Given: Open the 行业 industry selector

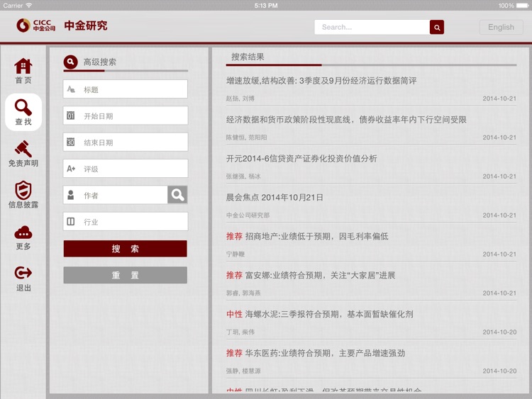Looking at the screenshot, I should click(125, 221).
